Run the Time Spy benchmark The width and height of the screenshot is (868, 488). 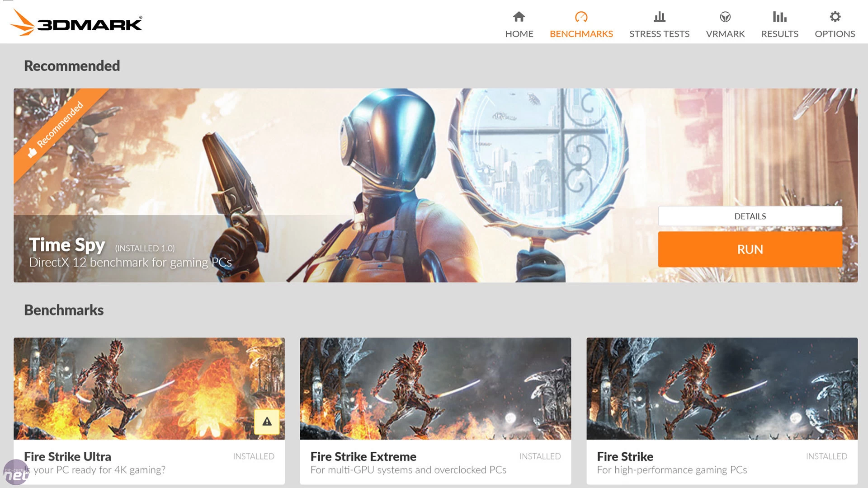[x=750, y=249]
